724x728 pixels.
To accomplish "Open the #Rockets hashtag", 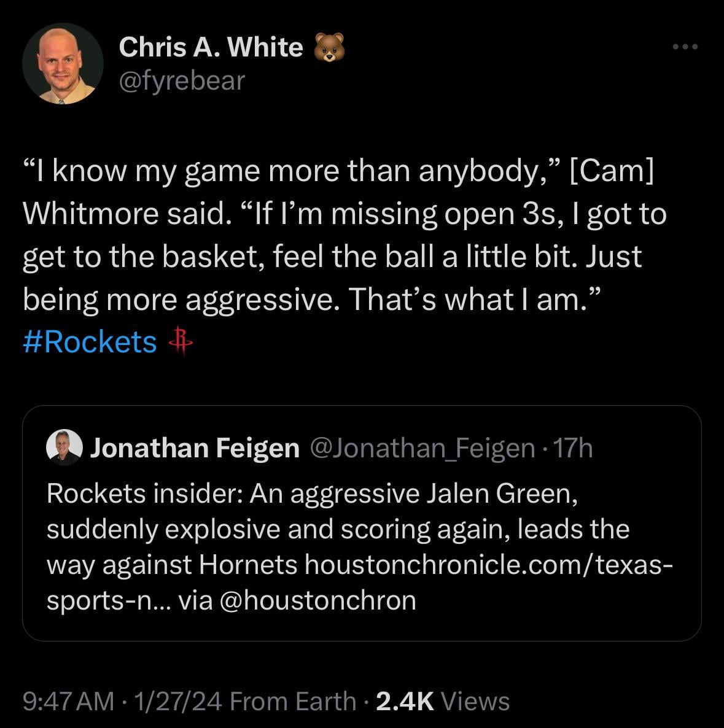I will tap(90, 342).
